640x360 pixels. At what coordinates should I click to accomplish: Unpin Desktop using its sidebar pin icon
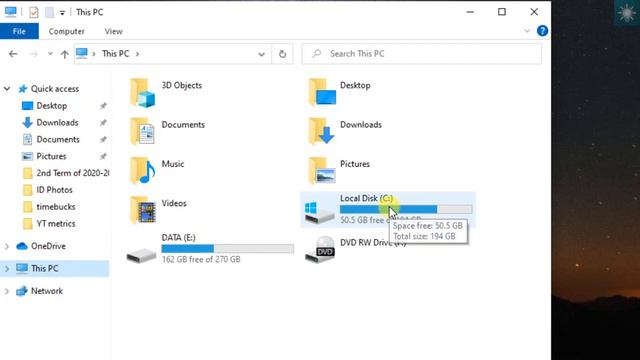click(x=103, y=106)
